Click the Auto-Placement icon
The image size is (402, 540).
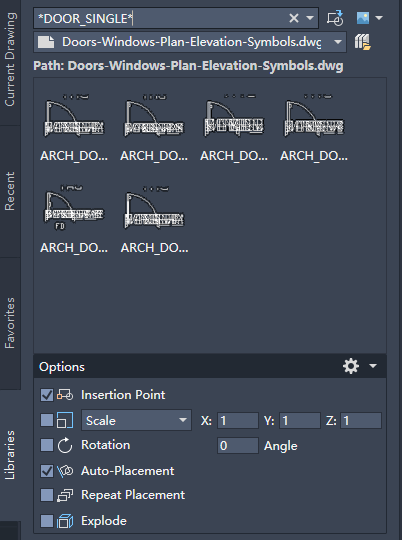65,471
